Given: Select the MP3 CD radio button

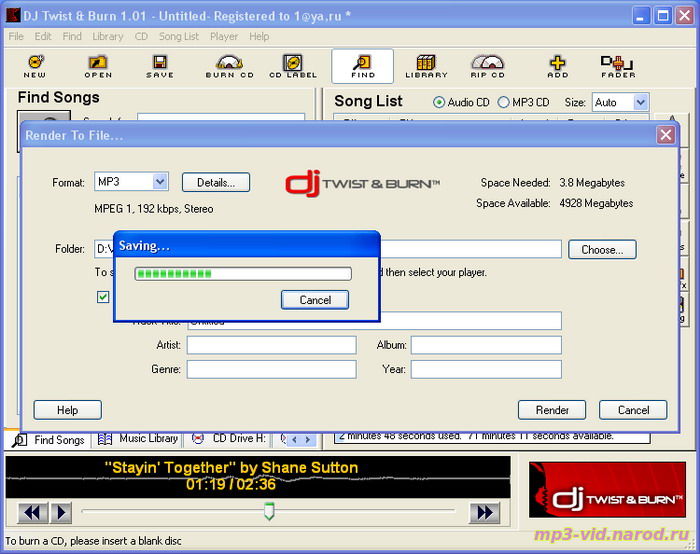Looking at the screenshot, I should pyautogui.click(x=503, y=102).
